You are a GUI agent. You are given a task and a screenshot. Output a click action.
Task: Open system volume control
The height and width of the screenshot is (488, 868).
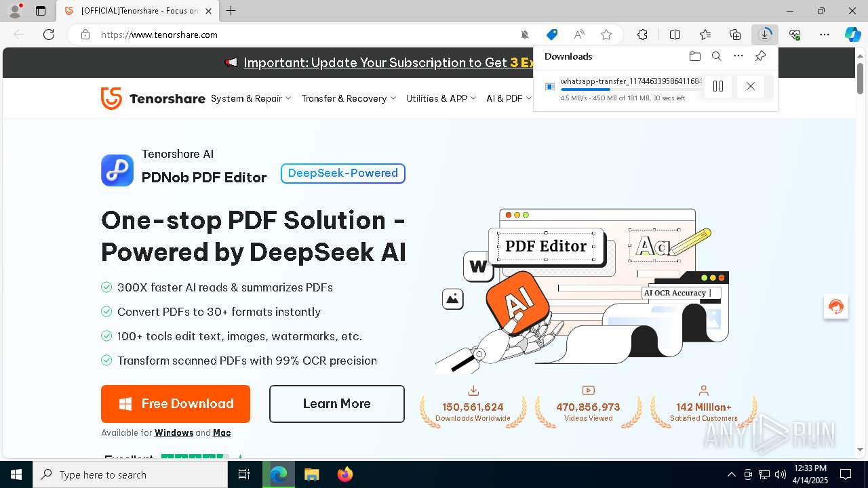point(781,474)
